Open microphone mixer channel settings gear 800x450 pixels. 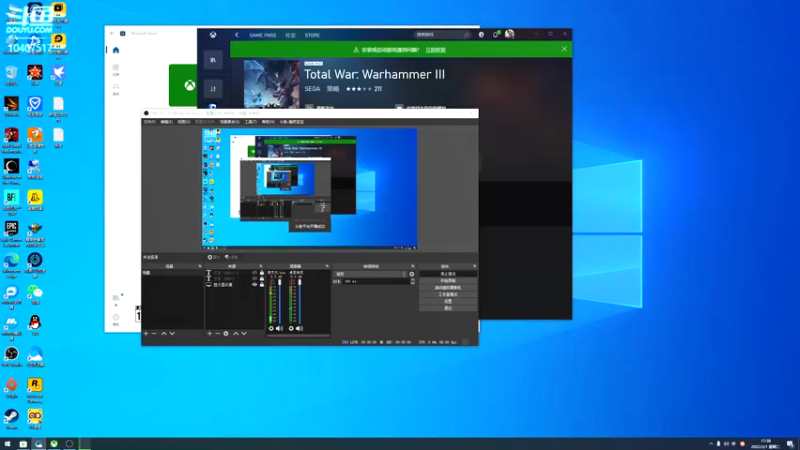(271, 329)
